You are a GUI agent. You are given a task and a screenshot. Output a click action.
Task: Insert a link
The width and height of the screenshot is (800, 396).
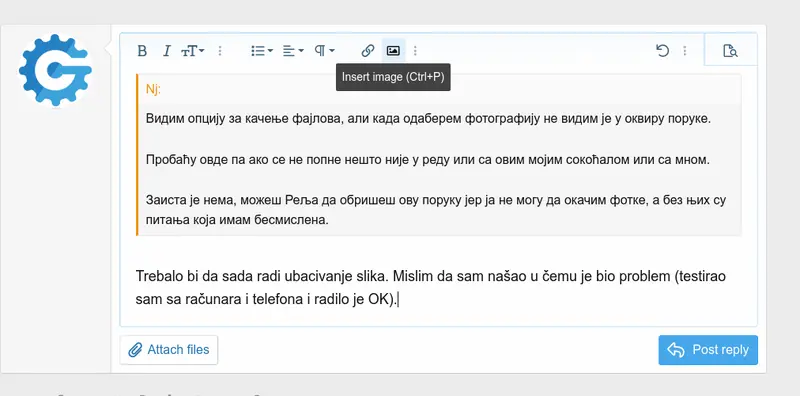click(368, 51)
